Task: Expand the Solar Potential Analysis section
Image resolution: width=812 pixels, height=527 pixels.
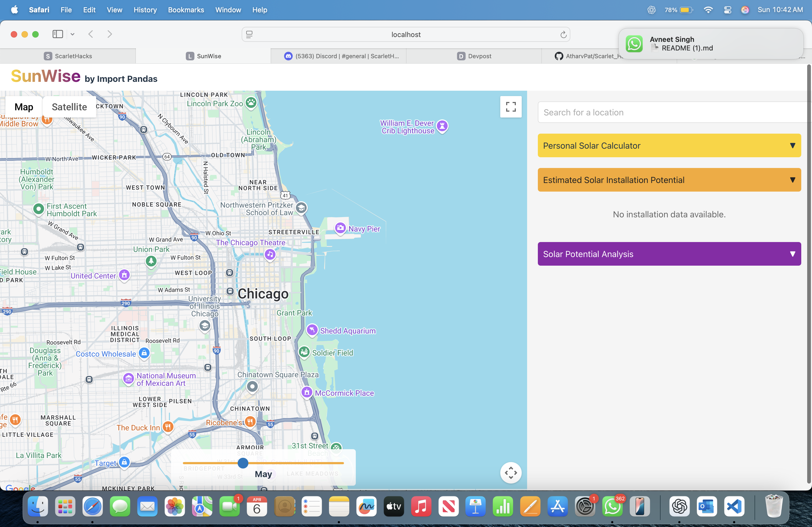Action: (669, 254)
